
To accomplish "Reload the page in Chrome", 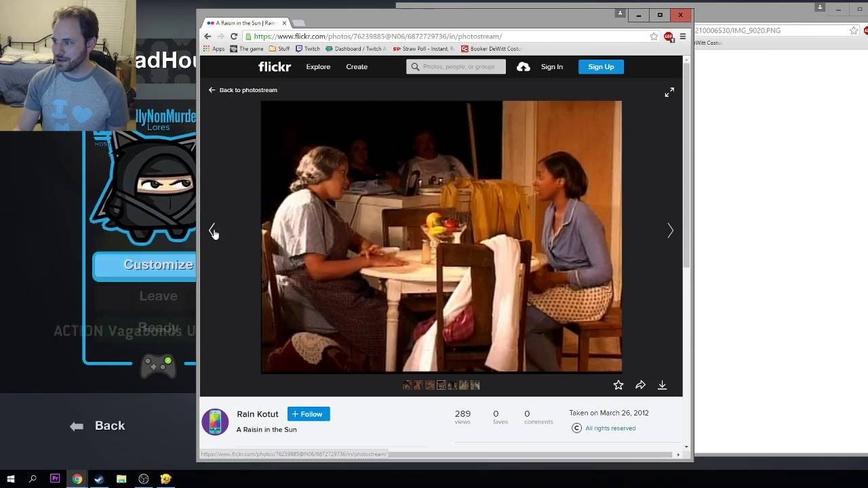I will point(234,37).
